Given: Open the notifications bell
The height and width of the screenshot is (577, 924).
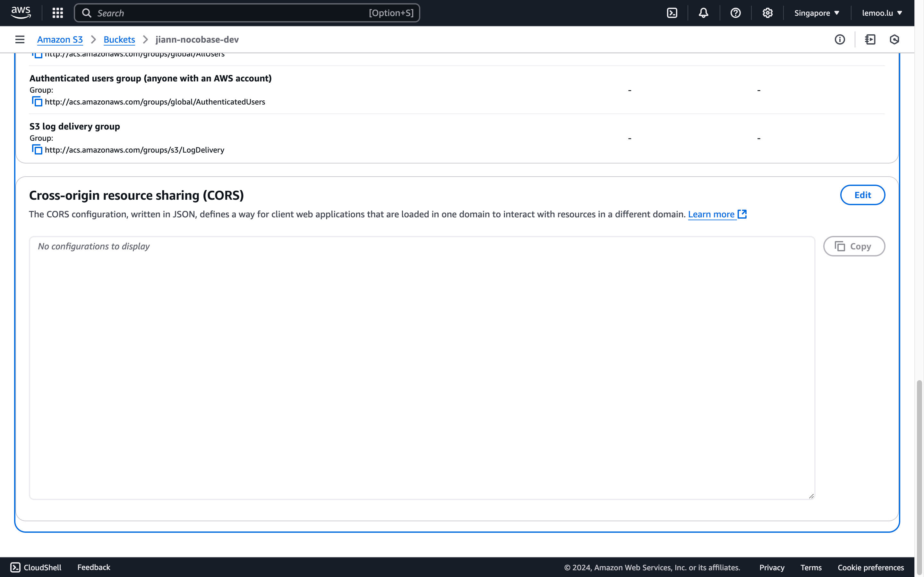Looking at the screenshot, I should (703, 13).
